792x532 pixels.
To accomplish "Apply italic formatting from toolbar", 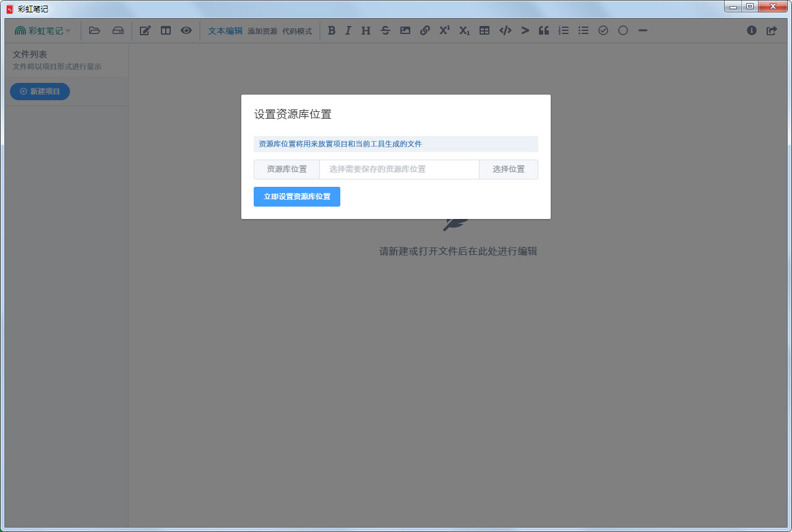I will [x=348, y=30].
